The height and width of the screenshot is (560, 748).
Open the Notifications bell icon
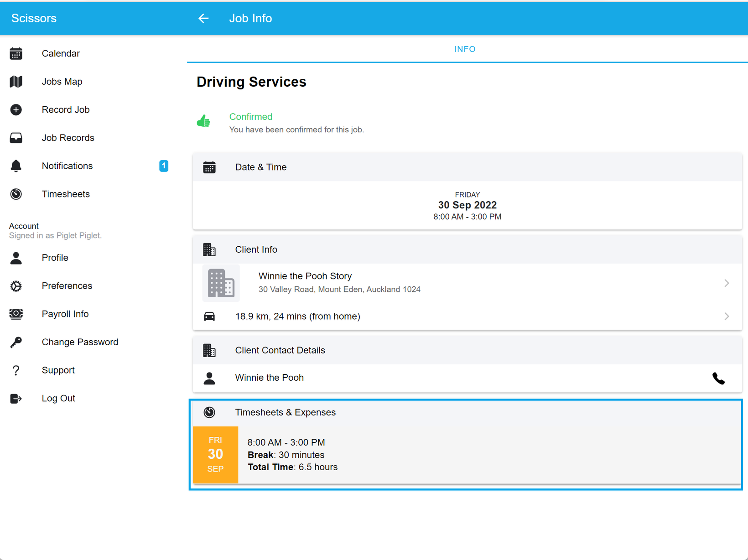16,166
